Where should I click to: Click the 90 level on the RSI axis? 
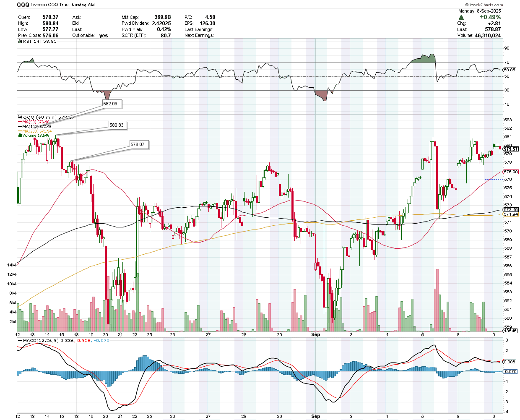[x=507, y=48]
